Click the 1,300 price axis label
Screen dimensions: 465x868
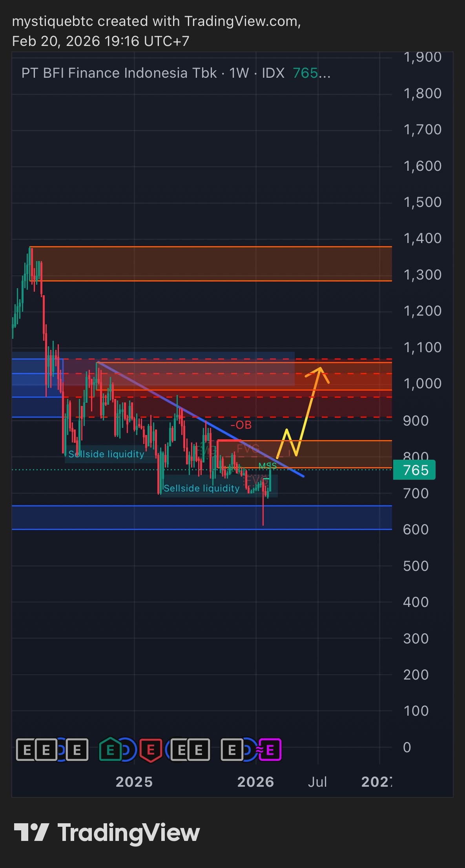point(423,274)
